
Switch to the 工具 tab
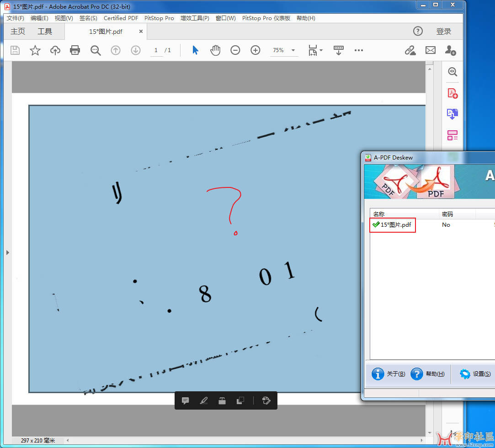click(45, 32)
